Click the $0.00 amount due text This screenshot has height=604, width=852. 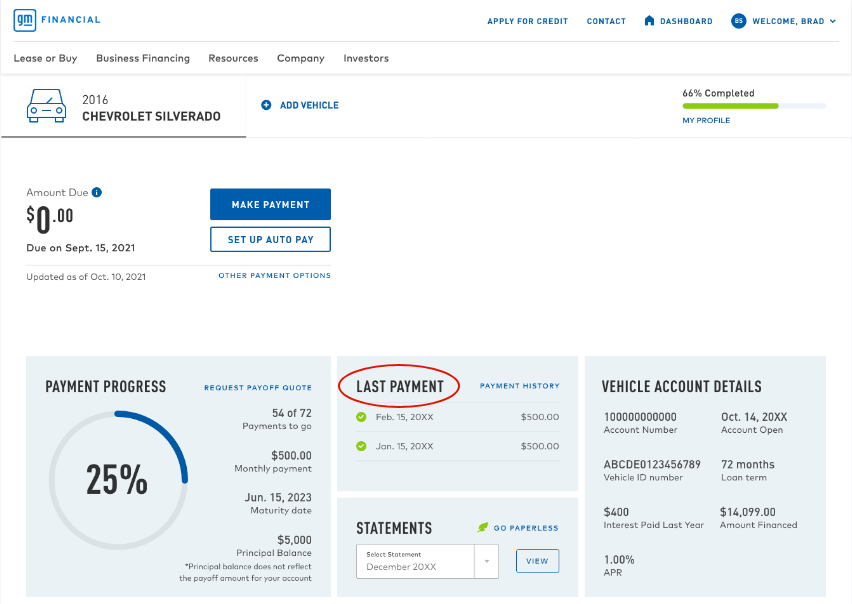[x=49, y=219]
